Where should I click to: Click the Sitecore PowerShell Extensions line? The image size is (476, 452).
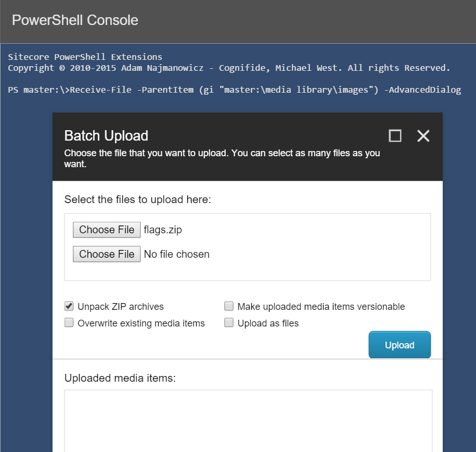(x=85, y=57)
